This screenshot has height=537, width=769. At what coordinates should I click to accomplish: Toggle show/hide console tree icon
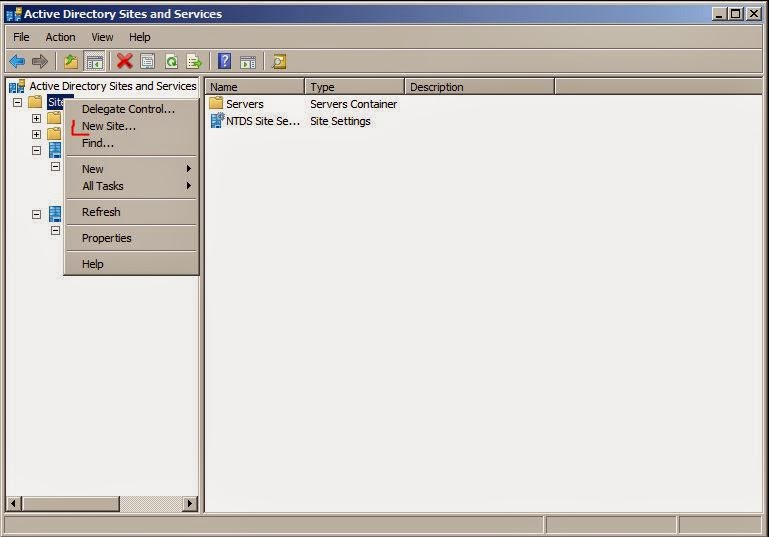coord(95,62)
